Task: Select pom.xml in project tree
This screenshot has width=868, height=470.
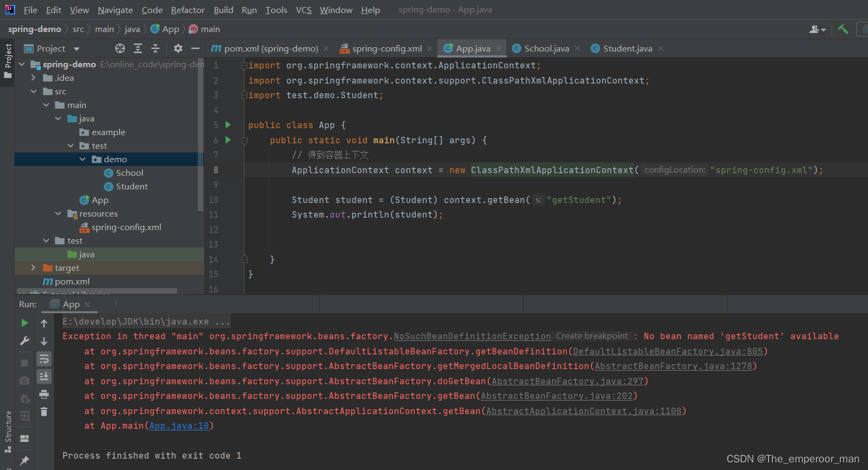Action: [x=72, y=281]
